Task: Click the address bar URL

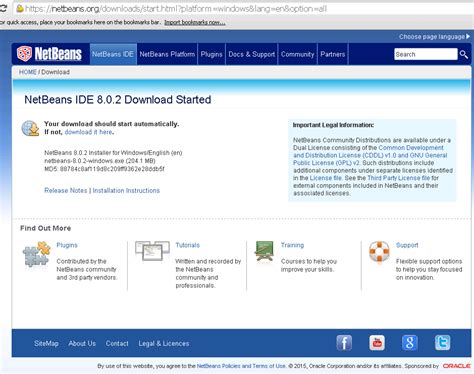Action: 176,9
